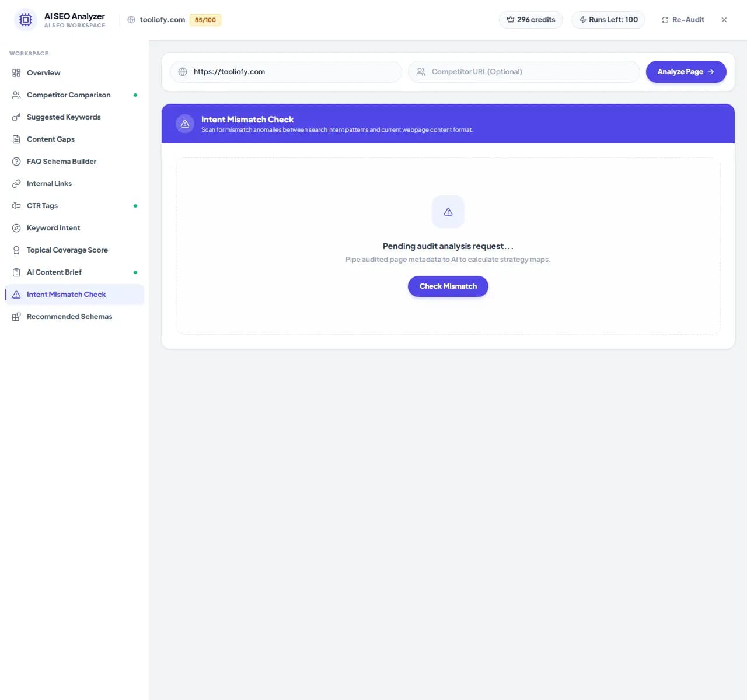The height and width of the screenshot is (700, 747).
Task: Click the Internal Links chain icon
Action: pos(16,184)
